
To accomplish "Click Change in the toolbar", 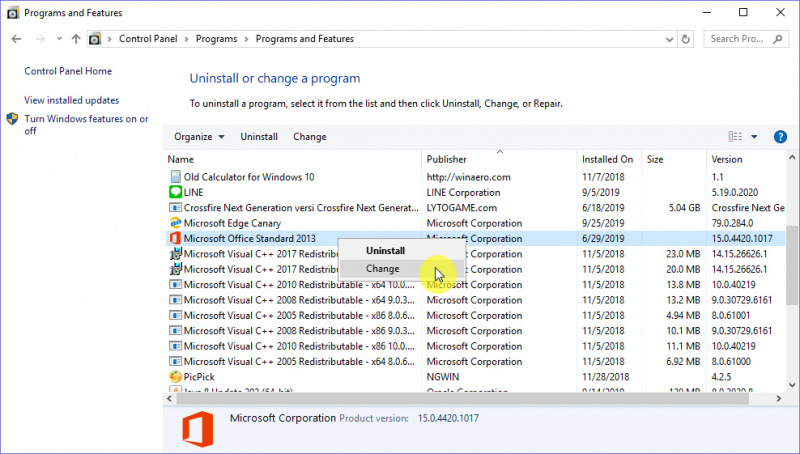I will (x=310, y=137).
